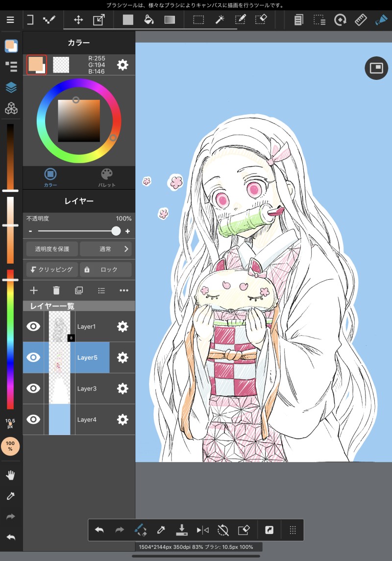Open the hamburger main menu
Screen dimensions: 392x561
point(10,20)
